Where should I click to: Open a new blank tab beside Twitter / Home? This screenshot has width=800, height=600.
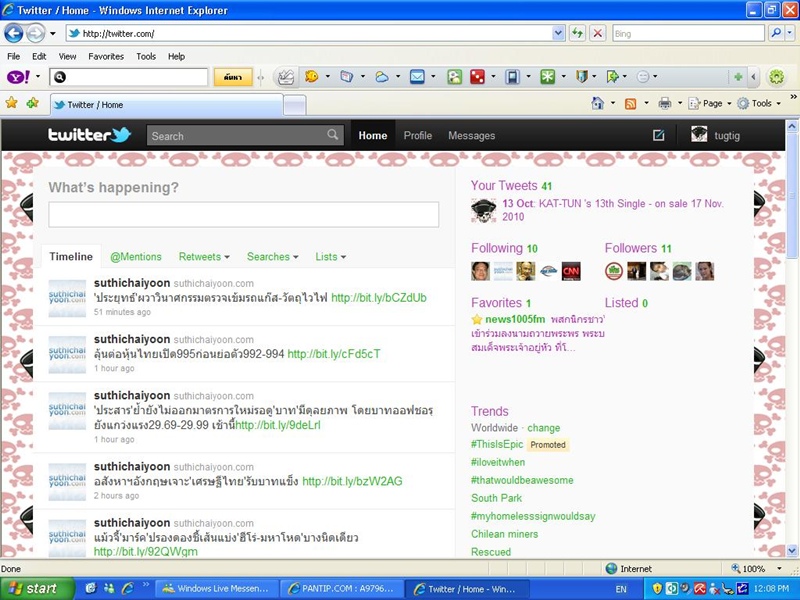[294, 105]
